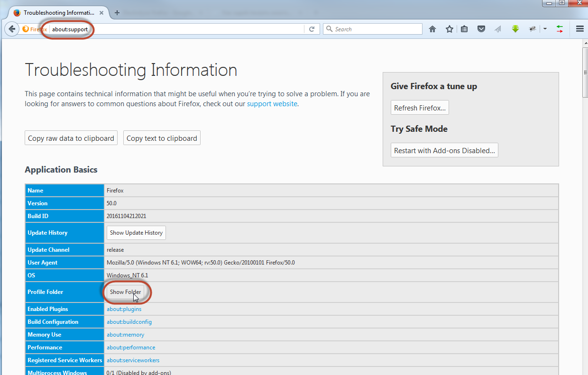Image resolution: width=588 pixels, height=375 pixels.
Task: Click the Name value Firefox
Action: tap(115, 190)
